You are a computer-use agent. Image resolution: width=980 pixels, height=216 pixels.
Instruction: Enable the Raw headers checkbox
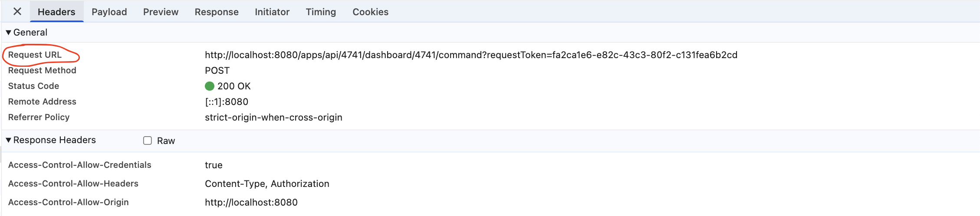click(x=148, y=141)
